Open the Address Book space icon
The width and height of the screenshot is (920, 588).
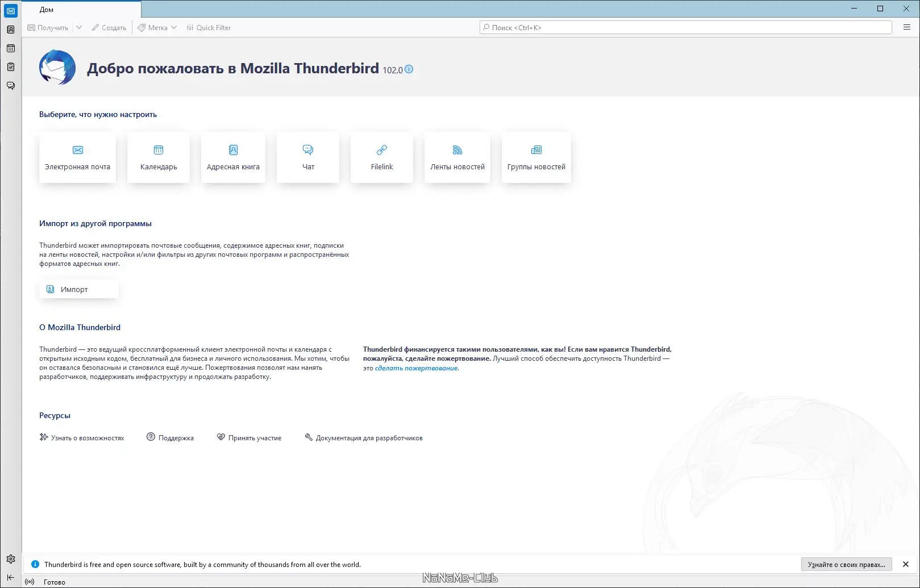pyautogui.click(x=11, y=30)
